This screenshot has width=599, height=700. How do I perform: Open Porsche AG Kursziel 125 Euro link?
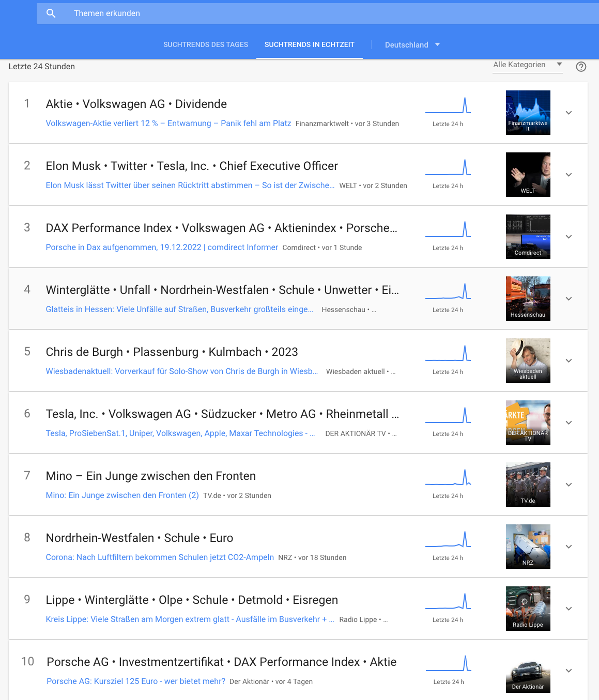(x=136, y=681)
